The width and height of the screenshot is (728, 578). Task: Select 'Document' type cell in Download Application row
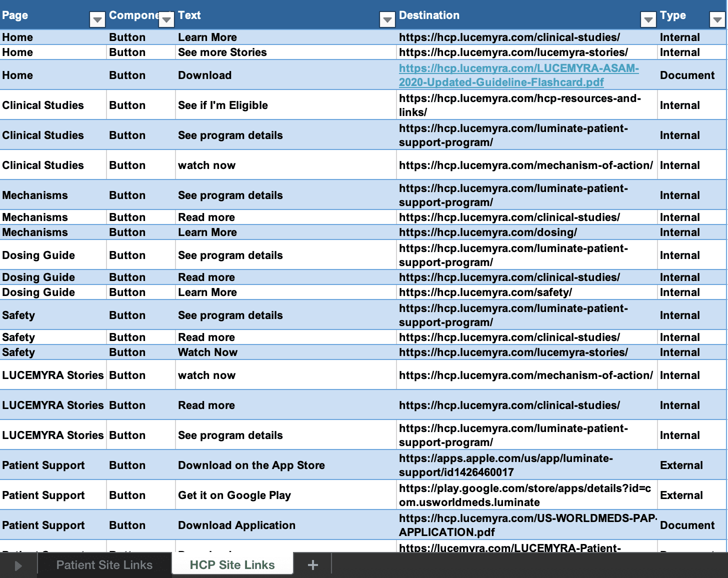click(692, 525)
